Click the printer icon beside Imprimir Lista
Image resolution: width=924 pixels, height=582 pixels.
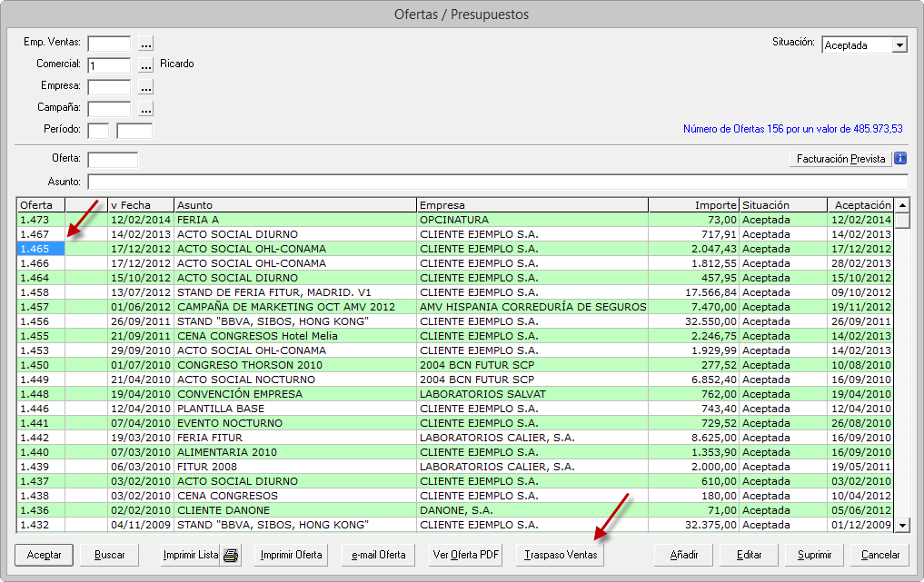pyautogui.click(x=231, y=555)
